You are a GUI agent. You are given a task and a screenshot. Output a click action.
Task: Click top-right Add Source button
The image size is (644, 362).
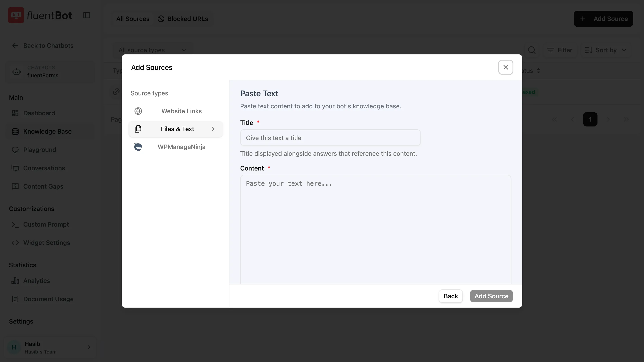click(603, 19)
